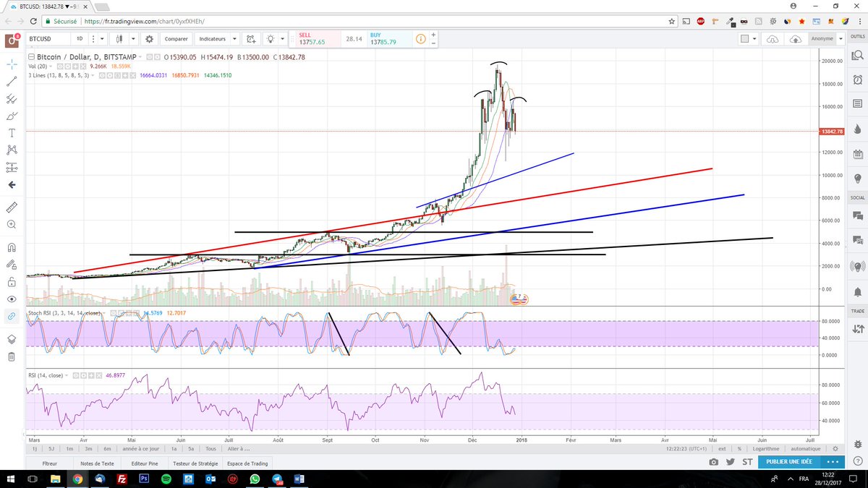Image resolution: width=868 pixels, height=488 pixels.
Task: Click the candlestick chart style icon
Action: pos(120,39)
